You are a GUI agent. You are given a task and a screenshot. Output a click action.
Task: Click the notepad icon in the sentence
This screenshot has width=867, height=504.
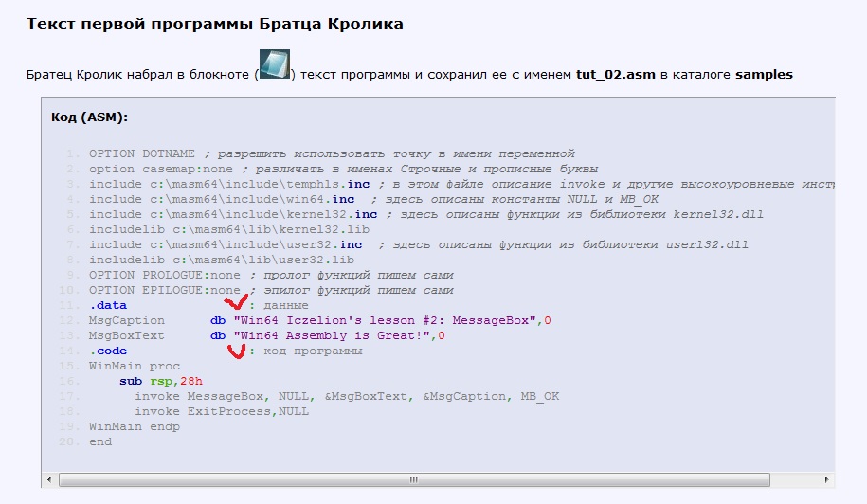tap(274, 64)
